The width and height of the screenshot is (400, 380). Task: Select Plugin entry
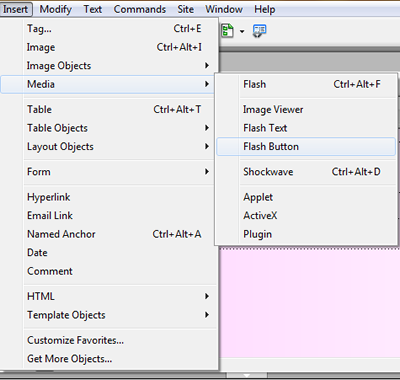[x=306, y=234]
